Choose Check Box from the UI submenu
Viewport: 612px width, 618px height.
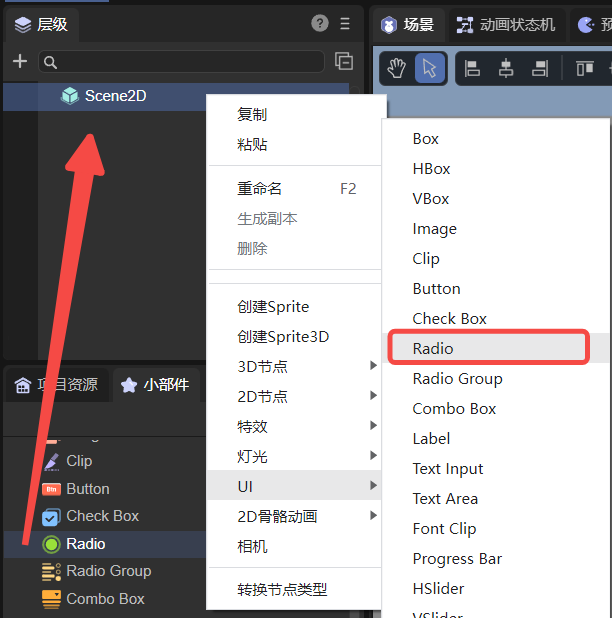pyautogui.click(x=449, y=318)
